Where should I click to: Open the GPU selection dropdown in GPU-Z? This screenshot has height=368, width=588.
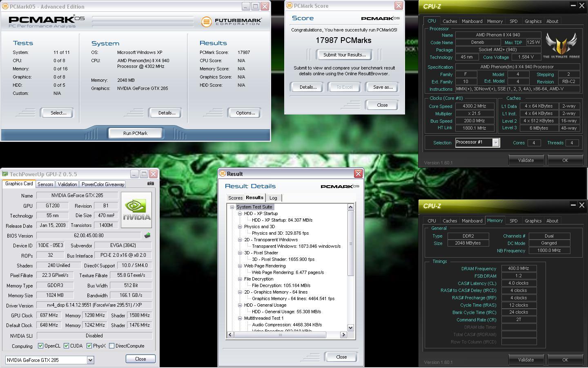click(90, 360)
